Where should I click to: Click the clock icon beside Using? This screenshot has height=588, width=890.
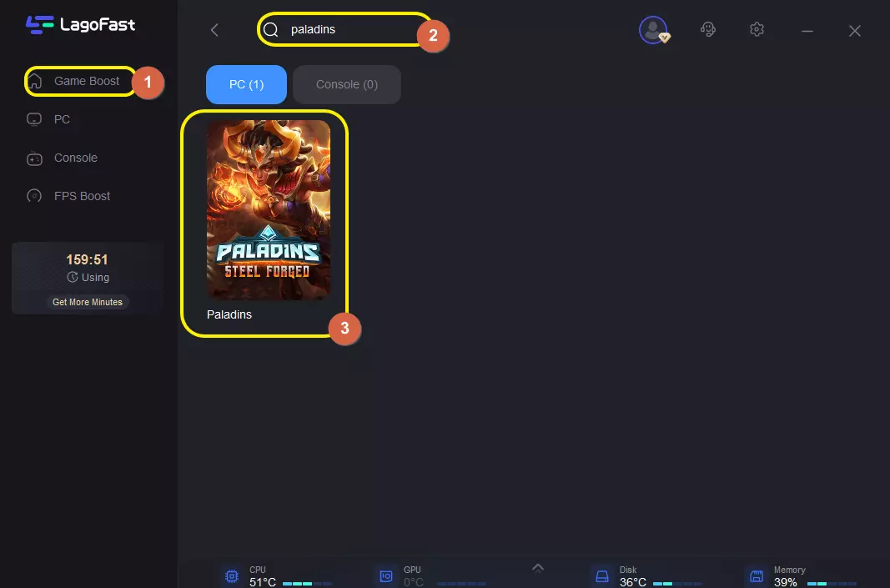72,277
